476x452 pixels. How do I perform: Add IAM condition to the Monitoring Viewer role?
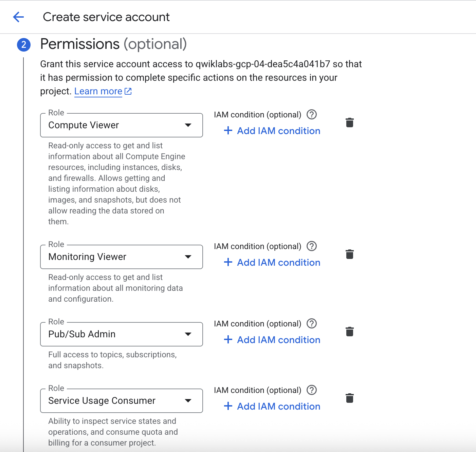[x=272, y=262]
